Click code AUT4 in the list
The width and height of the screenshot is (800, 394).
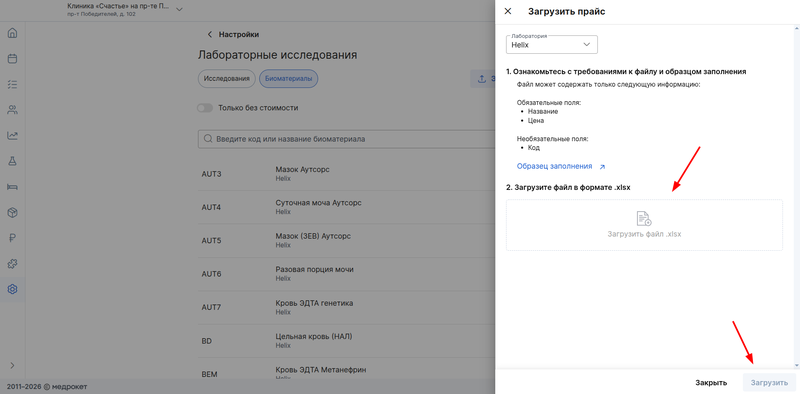211,208
